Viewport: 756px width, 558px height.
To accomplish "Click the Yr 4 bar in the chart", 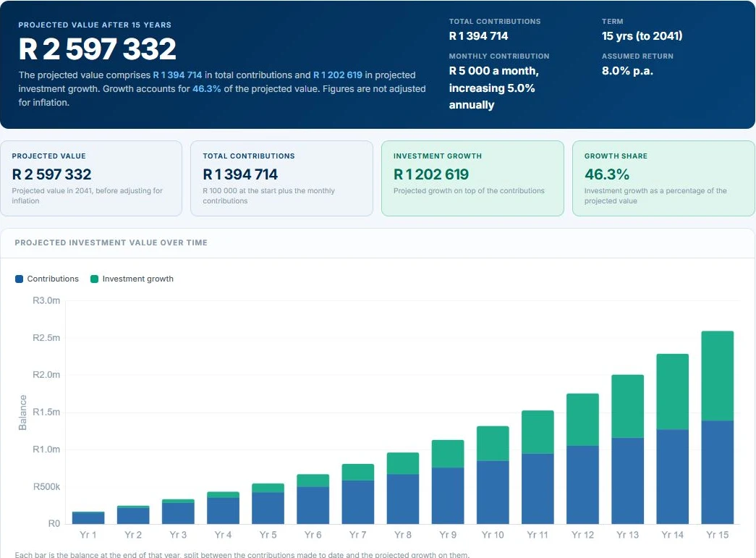I will [x=224, y=508].
